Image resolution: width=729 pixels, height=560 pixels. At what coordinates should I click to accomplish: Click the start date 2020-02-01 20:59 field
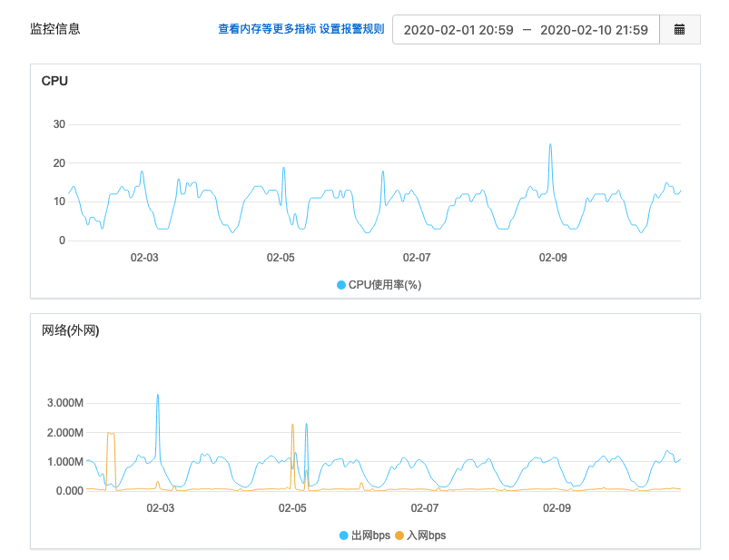tap(458, 30)
